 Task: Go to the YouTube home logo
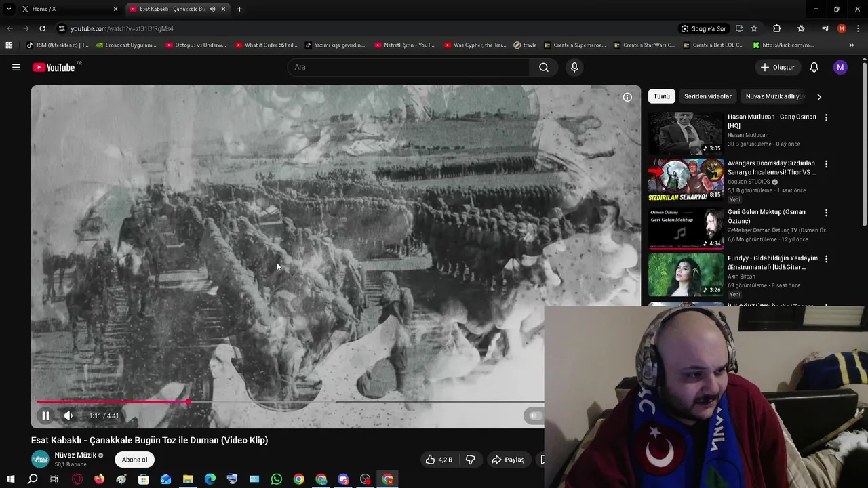point(54,67)
